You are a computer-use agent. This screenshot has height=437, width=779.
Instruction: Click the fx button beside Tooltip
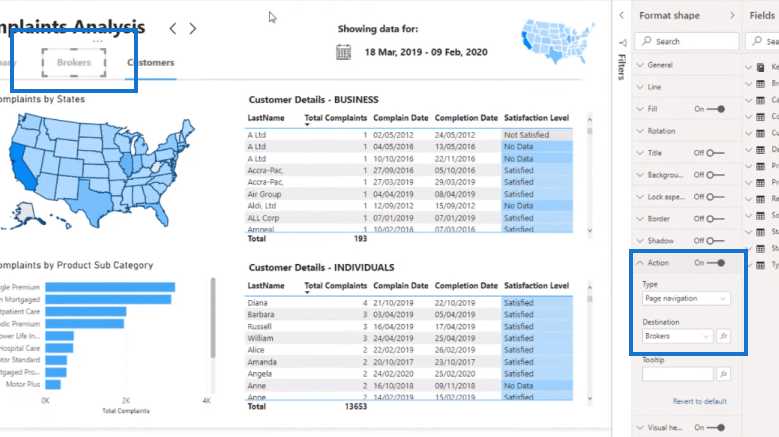(x=723, y=374)
